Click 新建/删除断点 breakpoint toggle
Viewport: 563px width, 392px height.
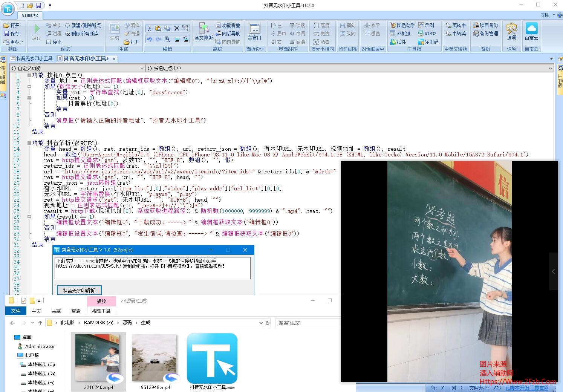pyautogui.click(x=83, y=25)
